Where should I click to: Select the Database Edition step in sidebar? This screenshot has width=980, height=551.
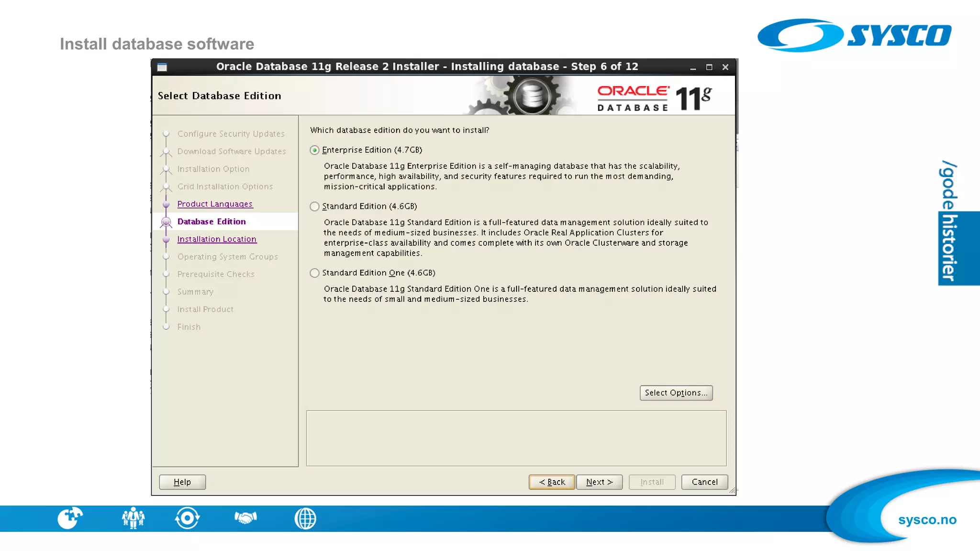[212, 222]
